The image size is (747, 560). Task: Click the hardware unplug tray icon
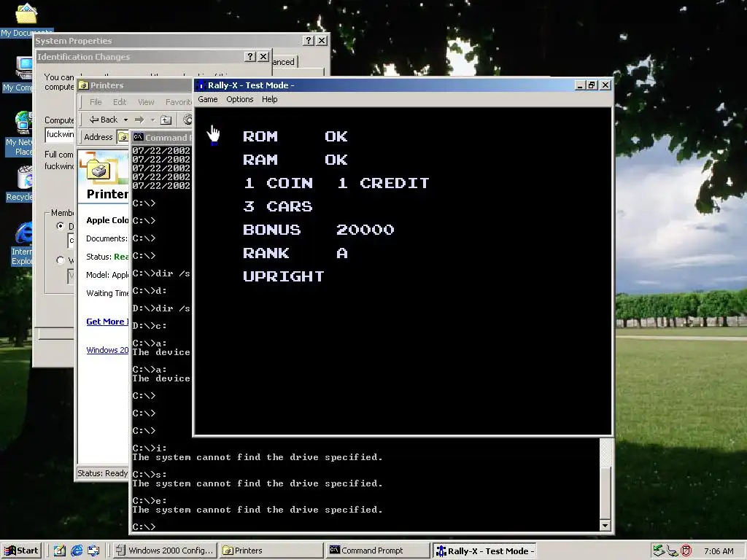point(672,551)
